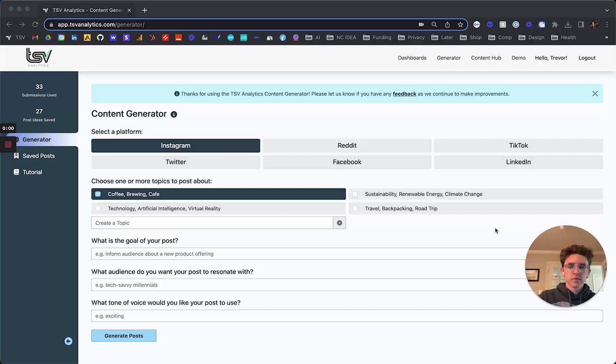616x364 pixels.
Task: Check the Sustainability, Renewable Energy topic checkbox
Action: pyautogui.click(x=355, y=194)
